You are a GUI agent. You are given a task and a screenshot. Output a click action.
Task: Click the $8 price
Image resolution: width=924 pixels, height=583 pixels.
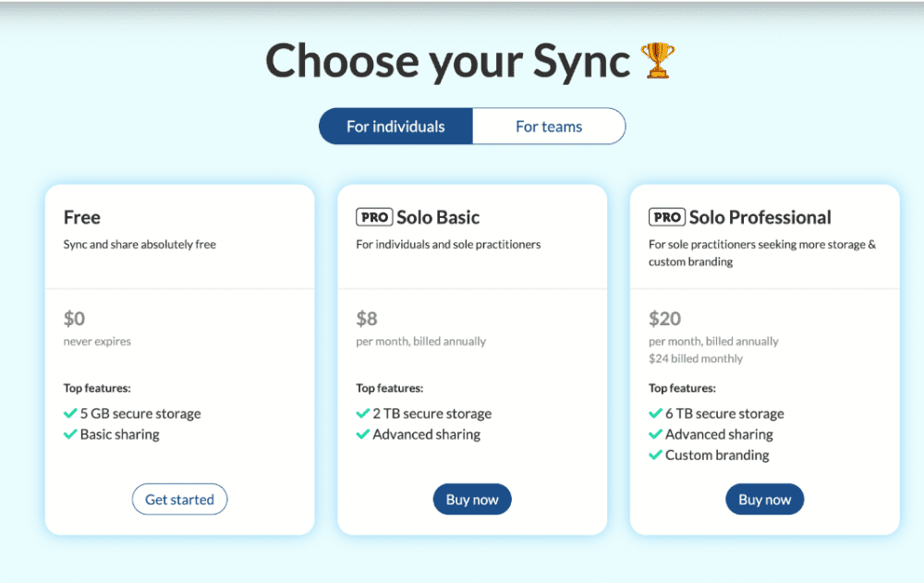click(x=367, y=319)
